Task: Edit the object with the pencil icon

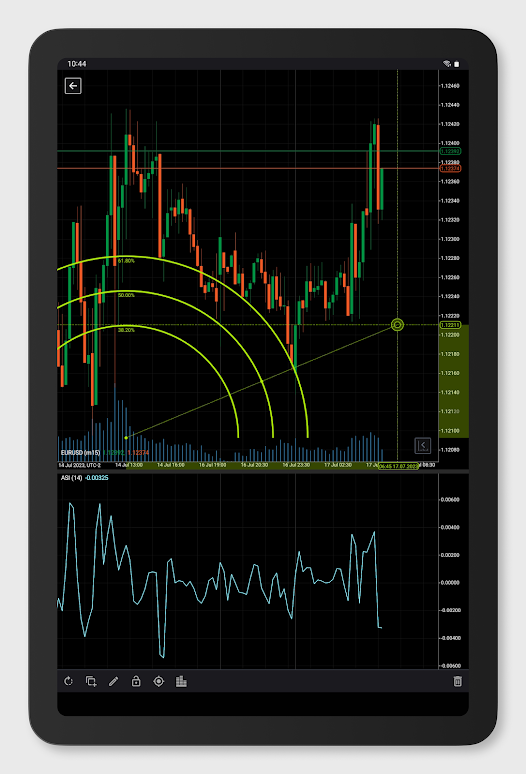Action: point(113,681)
